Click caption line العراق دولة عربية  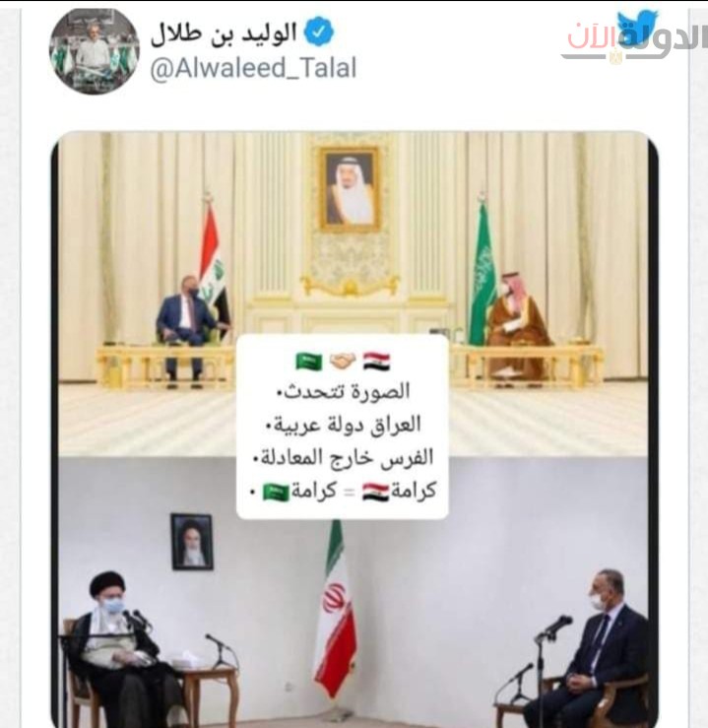tap(343, 425)
